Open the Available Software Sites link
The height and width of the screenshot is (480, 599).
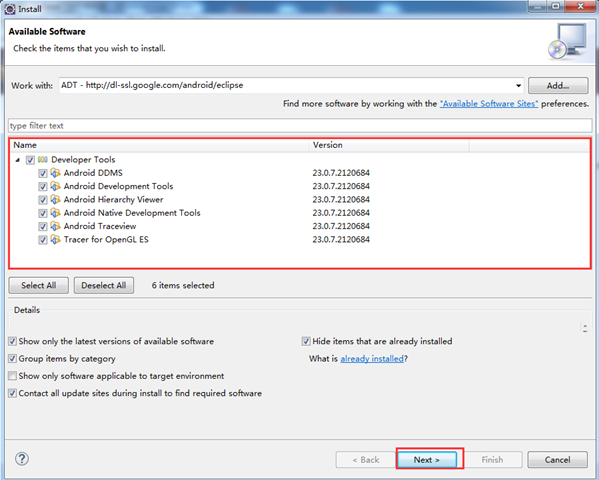pos(489,104)
